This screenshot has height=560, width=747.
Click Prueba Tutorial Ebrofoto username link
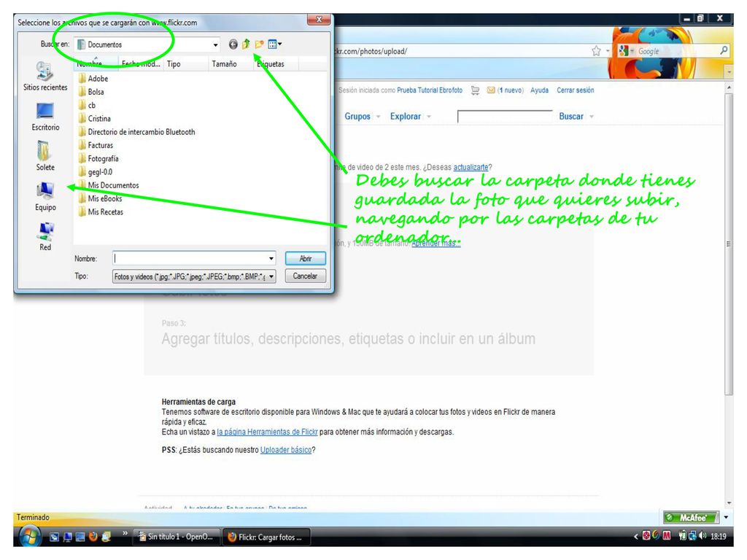click(x=430, y=90)
